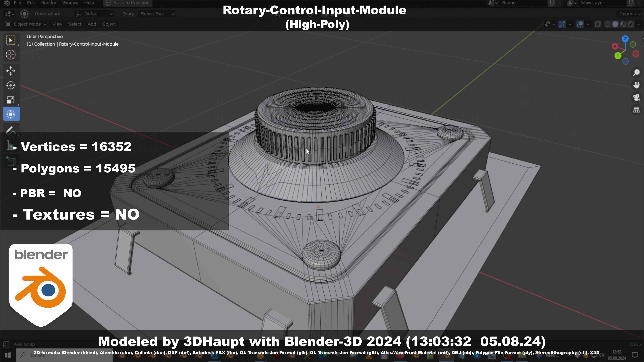Open the scene browse dropdown
Screen dimensions: 644x362
pyautogui.click(x=493, y=3)
